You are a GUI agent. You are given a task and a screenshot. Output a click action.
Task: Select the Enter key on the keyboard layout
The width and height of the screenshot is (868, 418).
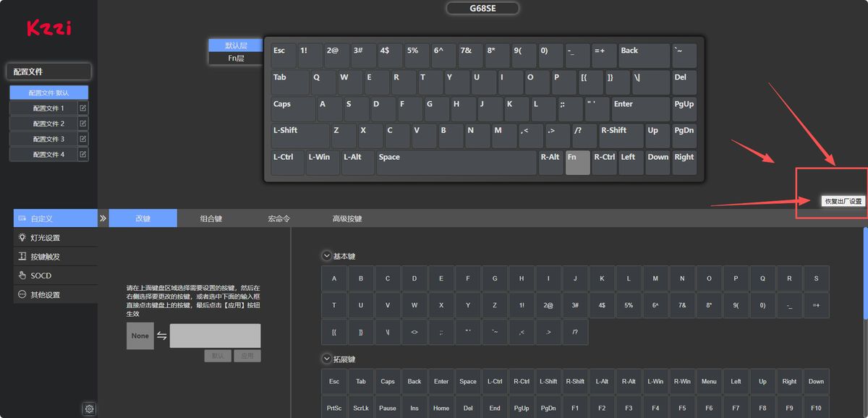pos(640,109)
